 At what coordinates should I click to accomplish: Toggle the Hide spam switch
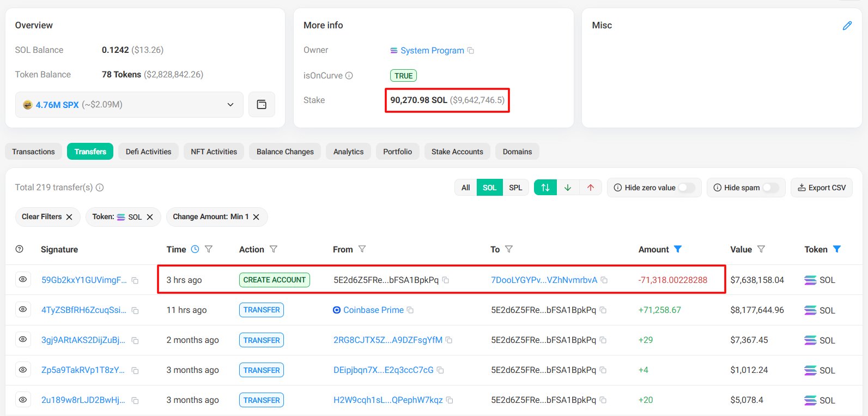click(770, 188)
